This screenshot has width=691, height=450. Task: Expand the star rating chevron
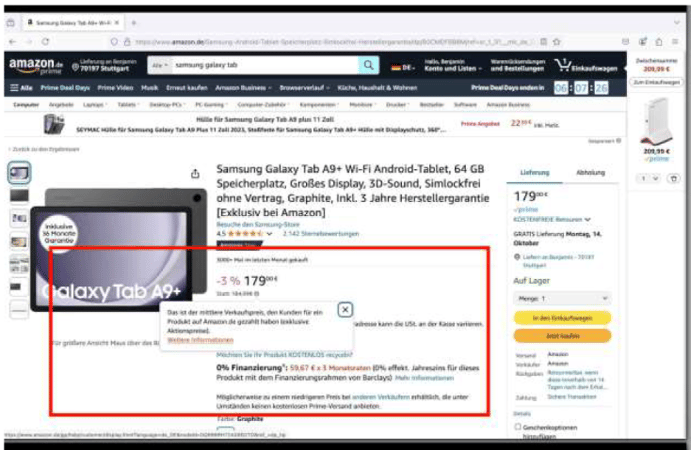tap(269, 234)
